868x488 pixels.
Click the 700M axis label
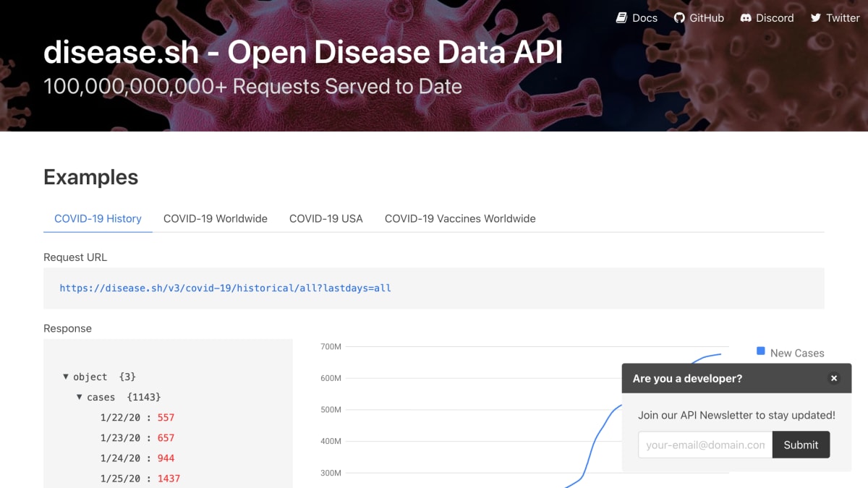coord(331,346)
